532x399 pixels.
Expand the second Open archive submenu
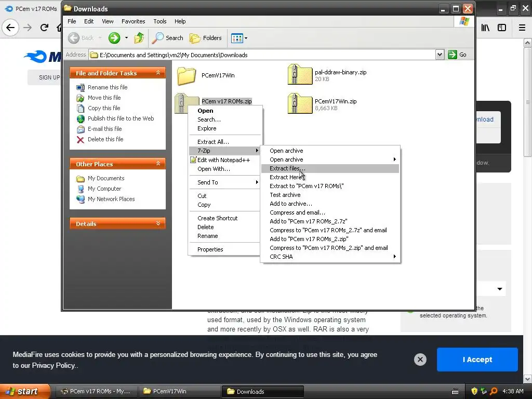tap(395, 159)
